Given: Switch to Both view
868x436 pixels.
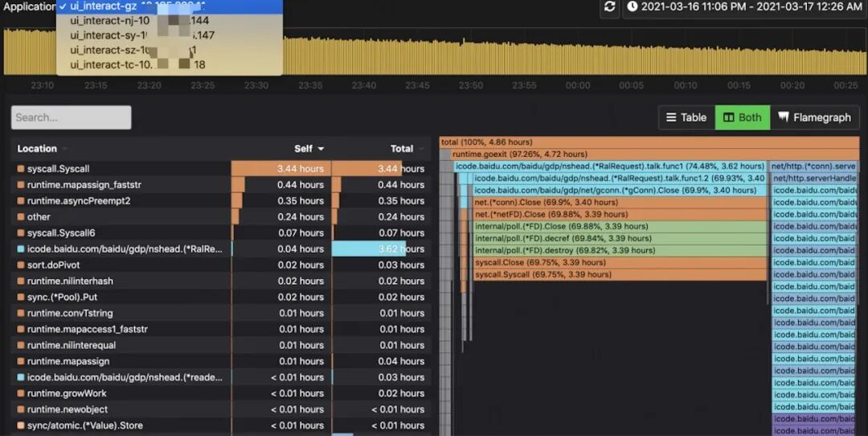Looking at the screenshot, I should (x=743, y=117).
